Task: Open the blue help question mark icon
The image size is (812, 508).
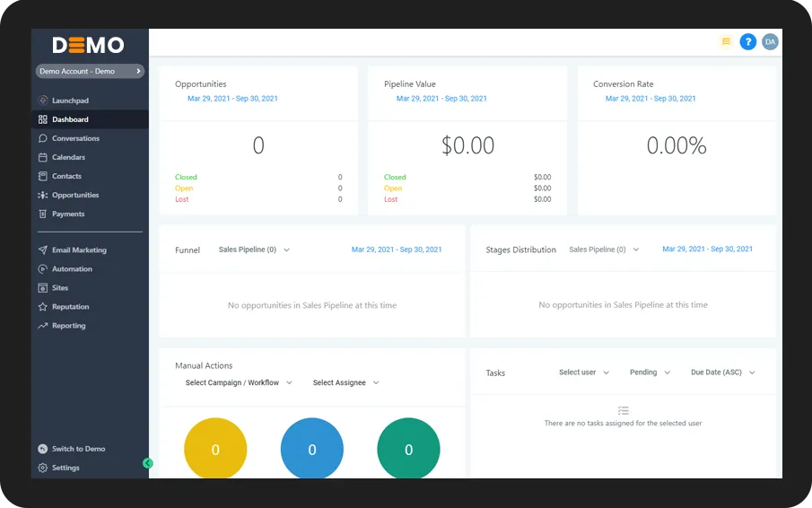Action: [747, 41]
